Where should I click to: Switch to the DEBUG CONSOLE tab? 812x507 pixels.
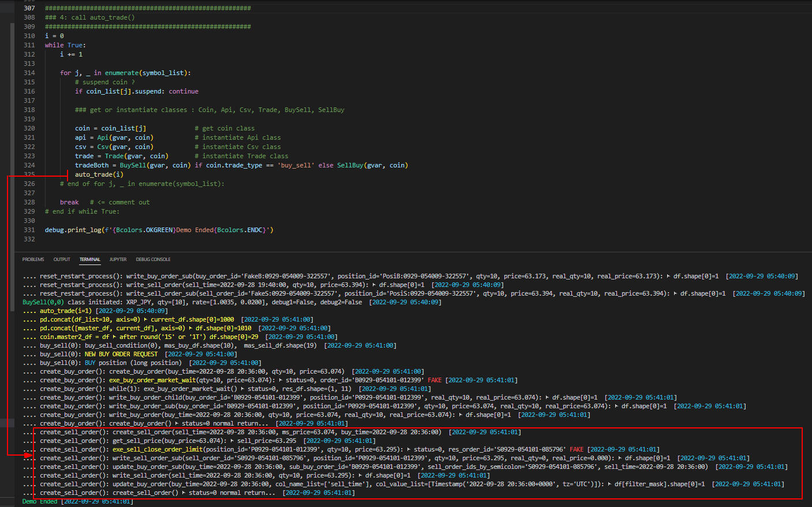(x=153, y=259)
